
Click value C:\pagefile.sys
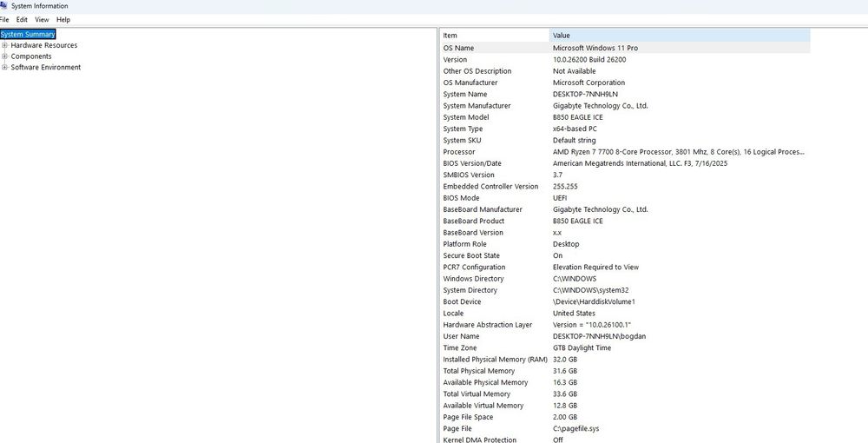point(575,428)
